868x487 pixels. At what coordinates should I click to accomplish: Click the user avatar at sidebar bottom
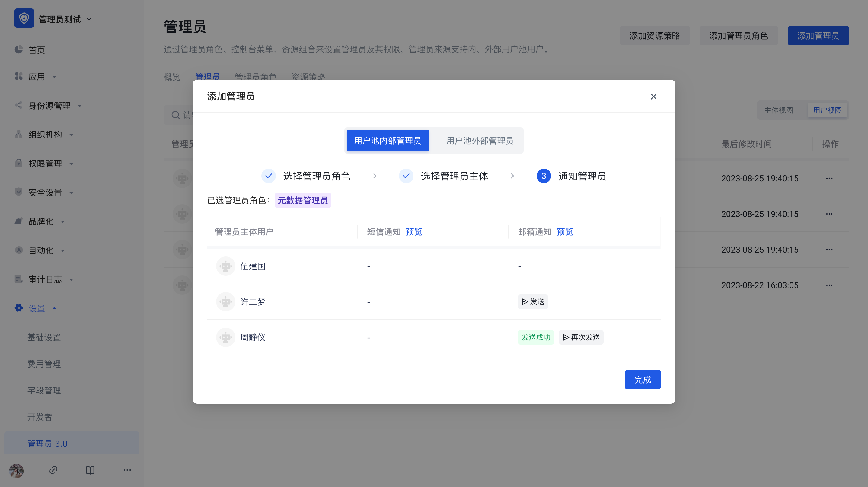[x=16, y=470]
